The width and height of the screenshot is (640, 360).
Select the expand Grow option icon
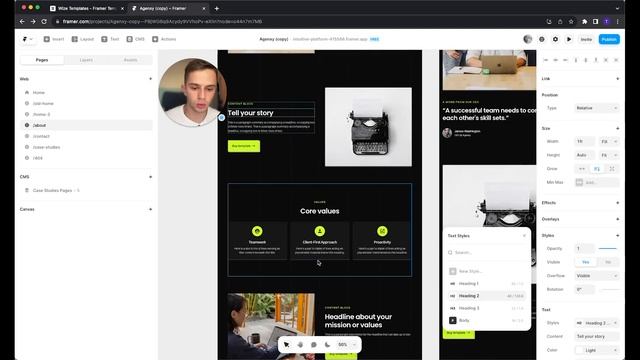(612, 169)
